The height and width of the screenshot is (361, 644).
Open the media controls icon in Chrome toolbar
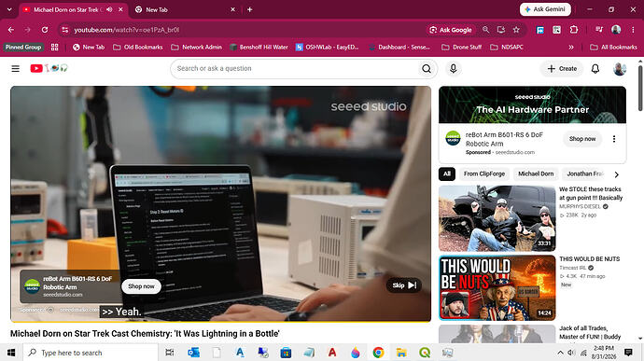[x=599, y=30]
